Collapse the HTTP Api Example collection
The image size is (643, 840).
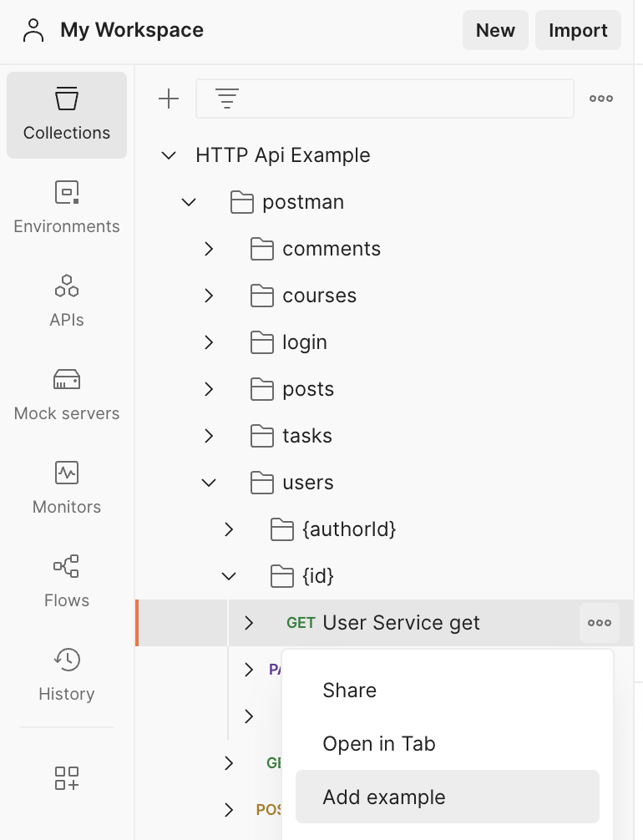pyautogui.click(x=169, y=155)
